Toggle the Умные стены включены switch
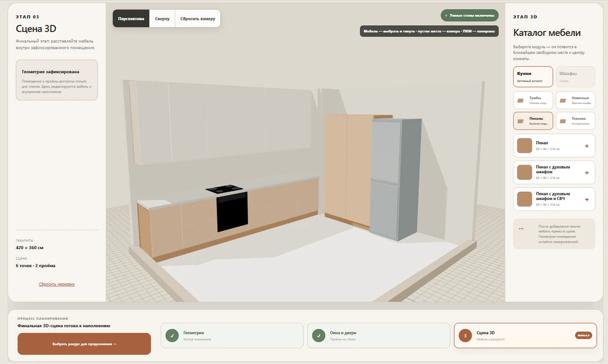The image size is (608, 364). pos(470,16)
